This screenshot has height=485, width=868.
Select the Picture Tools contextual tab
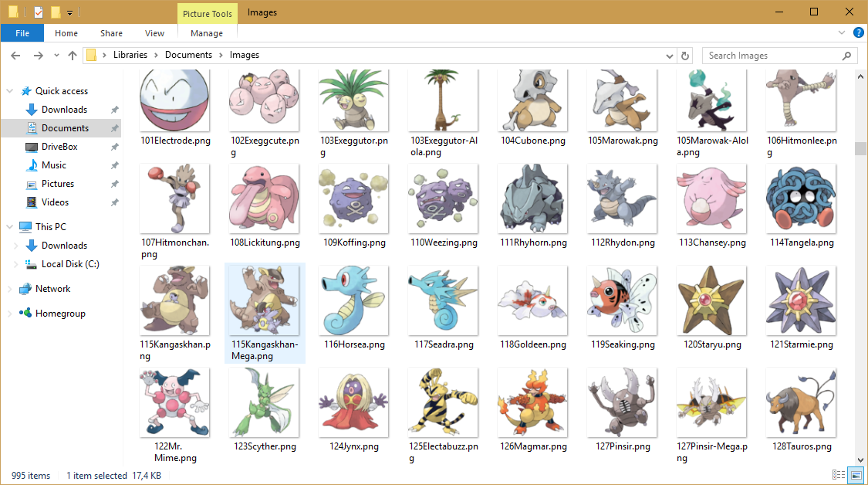(207, 14)
